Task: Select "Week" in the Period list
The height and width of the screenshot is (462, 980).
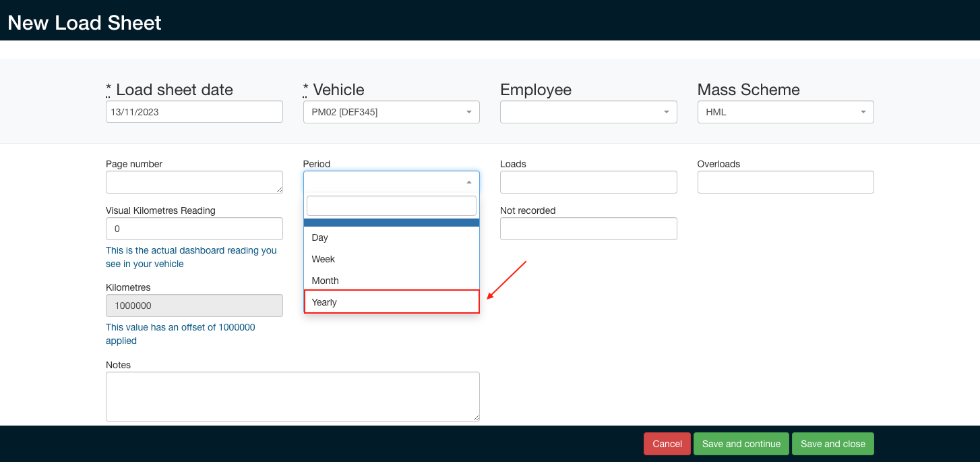Action: (x=323, y=259)
